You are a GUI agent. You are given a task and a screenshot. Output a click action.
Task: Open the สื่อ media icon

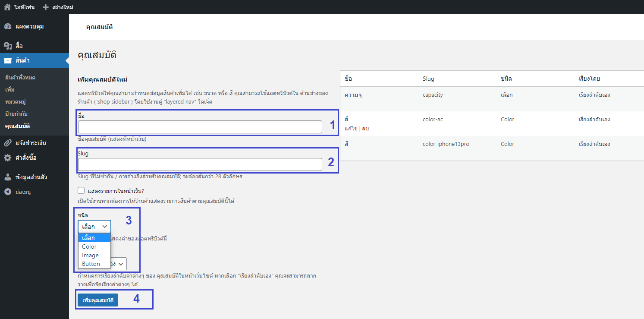tap(8, 46)
